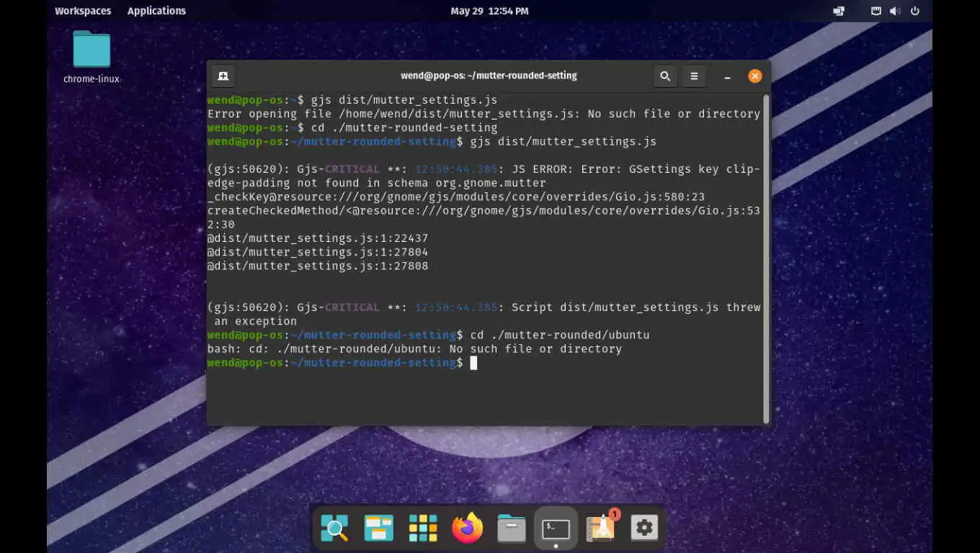Open Files from the dock
980x553 pixels.
(x=512, y=529)
